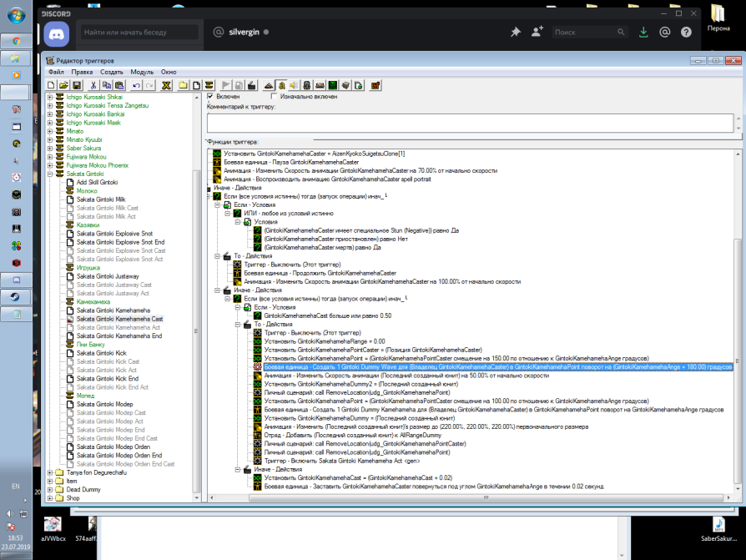
Task: Click the Open folder toolbar icon
Action: pyautogui.click(x=63, y=85)
